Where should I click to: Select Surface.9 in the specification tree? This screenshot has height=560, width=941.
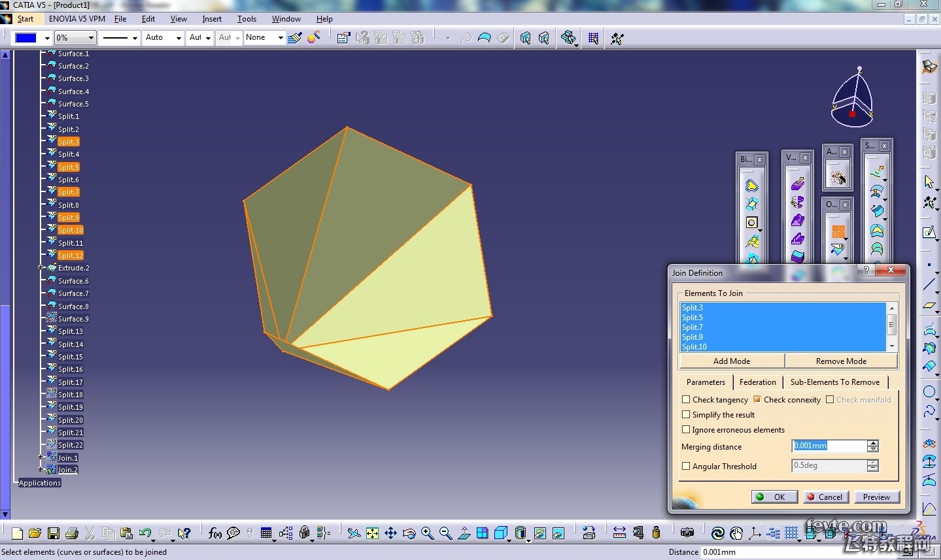pyautogui.click(x=73, y=319)
